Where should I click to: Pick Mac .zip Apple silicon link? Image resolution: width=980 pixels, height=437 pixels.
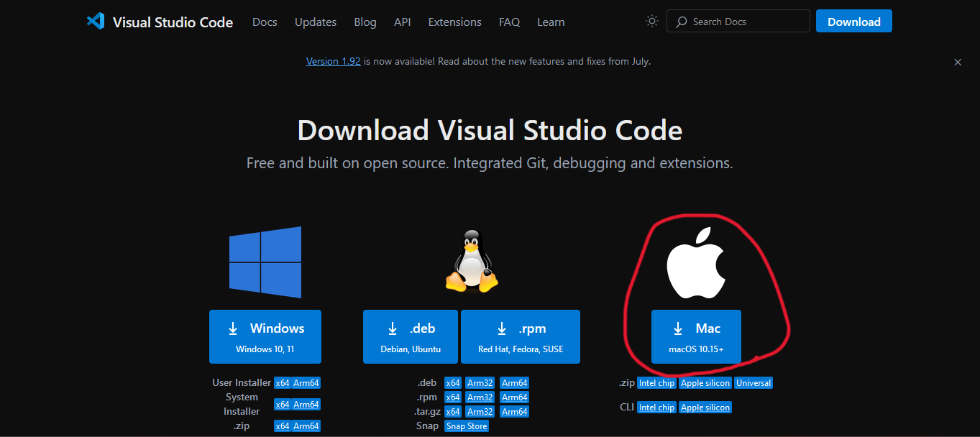(705, 383)
